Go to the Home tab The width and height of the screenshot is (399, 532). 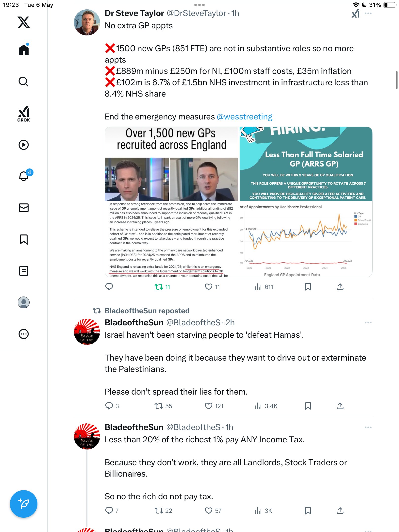point(24,50)
